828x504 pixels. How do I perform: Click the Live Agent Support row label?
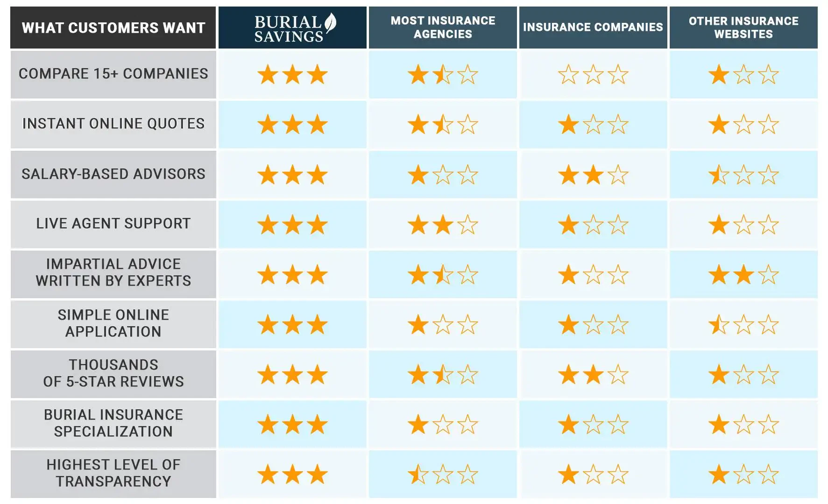(113, 224)
